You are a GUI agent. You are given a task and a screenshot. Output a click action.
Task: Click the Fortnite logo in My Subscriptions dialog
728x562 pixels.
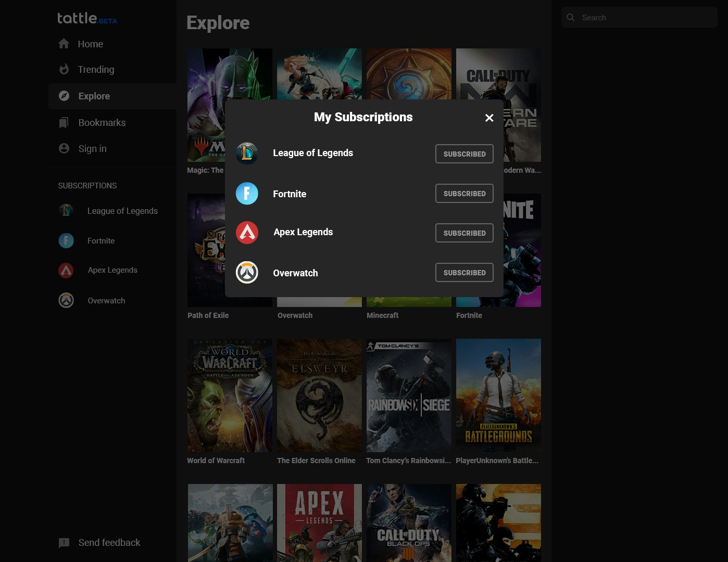coord(247,194)
